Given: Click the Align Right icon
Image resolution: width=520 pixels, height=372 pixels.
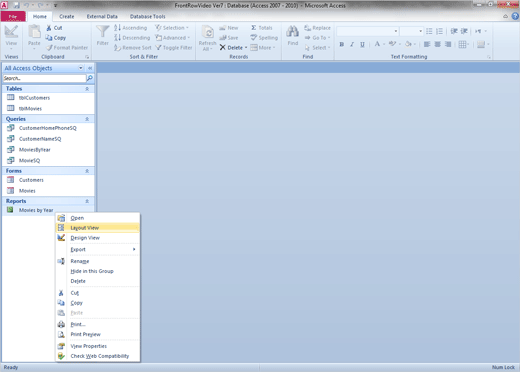Looking at the screenshot, I should tap(448, 44).
